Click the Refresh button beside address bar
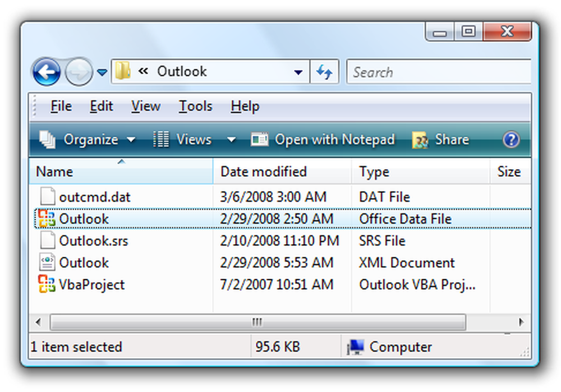The height and width of the screenshot is (392, 561). pos(324,72)
